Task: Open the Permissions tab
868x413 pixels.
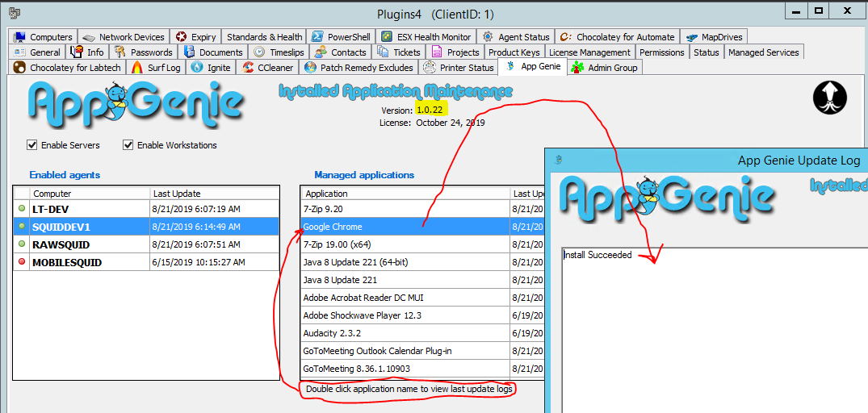Action: 661,52
